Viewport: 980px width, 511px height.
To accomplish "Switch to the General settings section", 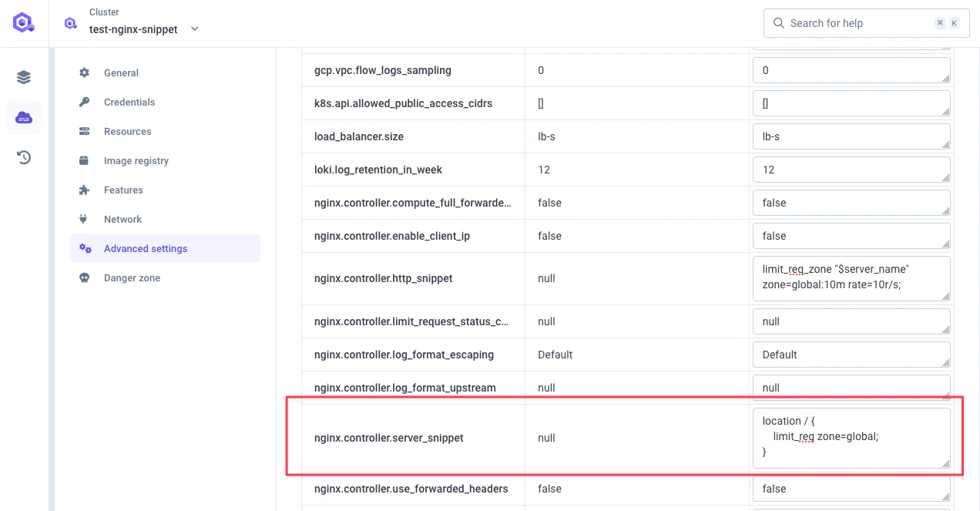I will 121,72.
